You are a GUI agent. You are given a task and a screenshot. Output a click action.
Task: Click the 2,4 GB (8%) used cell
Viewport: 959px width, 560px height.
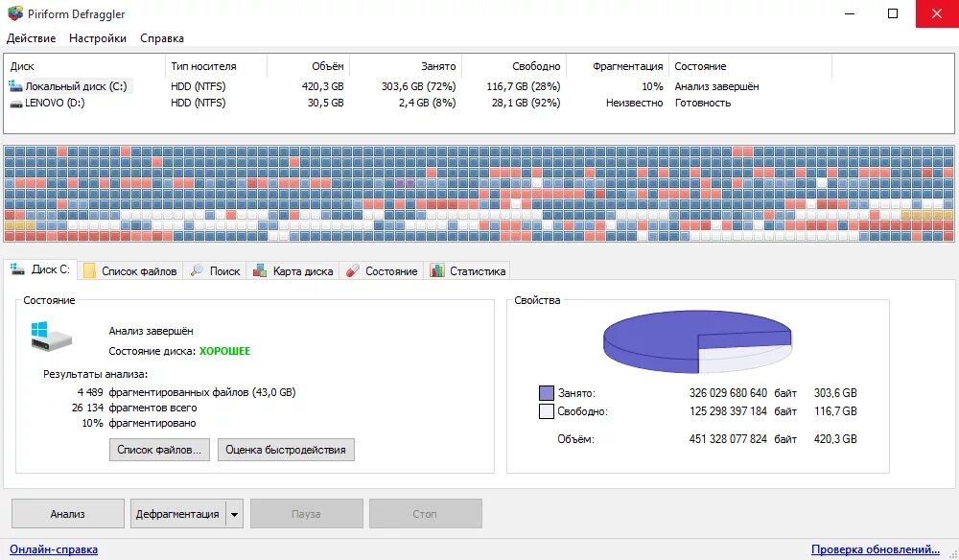pyautogui.click(x=427, y=103)
